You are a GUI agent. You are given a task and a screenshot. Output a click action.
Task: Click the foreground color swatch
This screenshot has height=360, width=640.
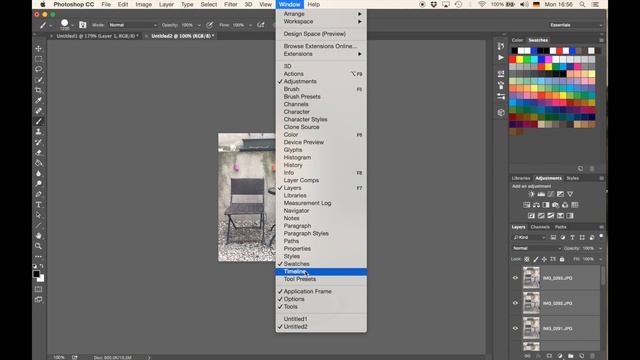pyautogui.click(x=36, y=274)
